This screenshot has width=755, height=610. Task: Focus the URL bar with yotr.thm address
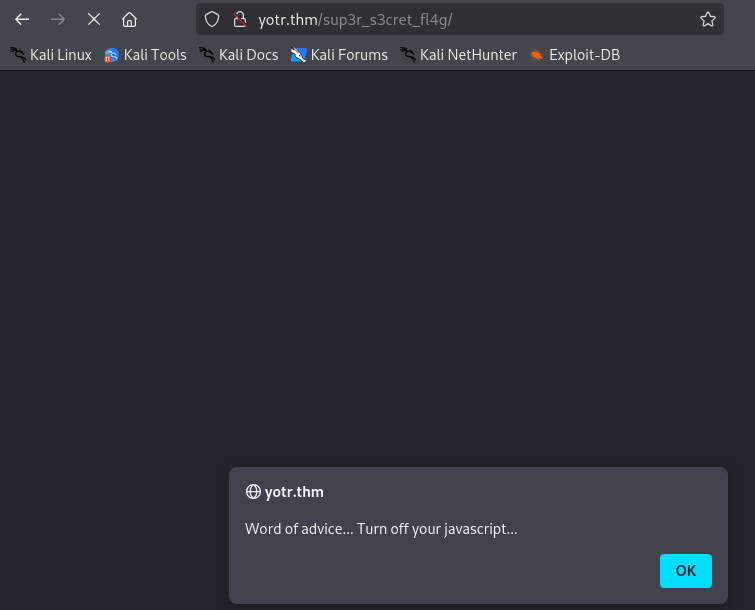pyautogui.click(x=460, y=19)
